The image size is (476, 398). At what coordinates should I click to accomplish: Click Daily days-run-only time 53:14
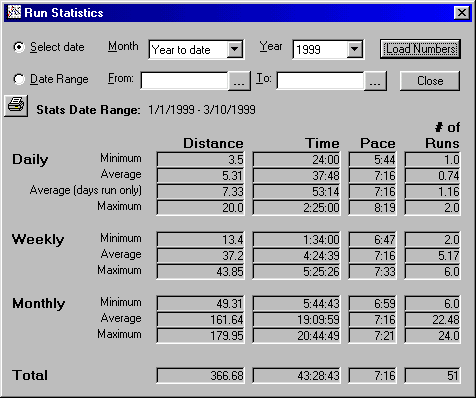(x=296, y=191)
